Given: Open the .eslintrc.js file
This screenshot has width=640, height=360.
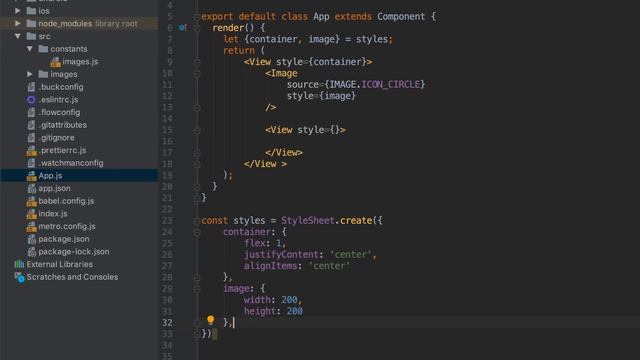Looking at the screenshot, I should pyautogui.click(x=58, y=100).
